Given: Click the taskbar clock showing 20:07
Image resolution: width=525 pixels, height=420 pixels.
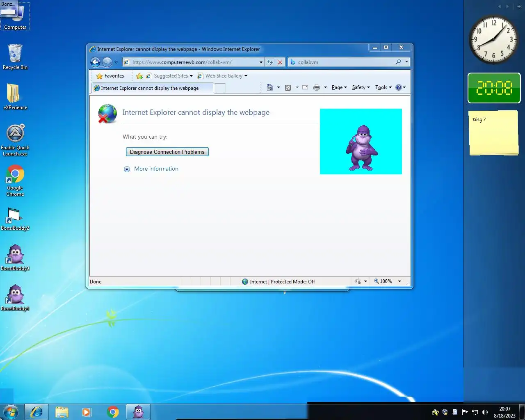Looking at the screenshot, I should pyautogui.click(x=504, y=412).
